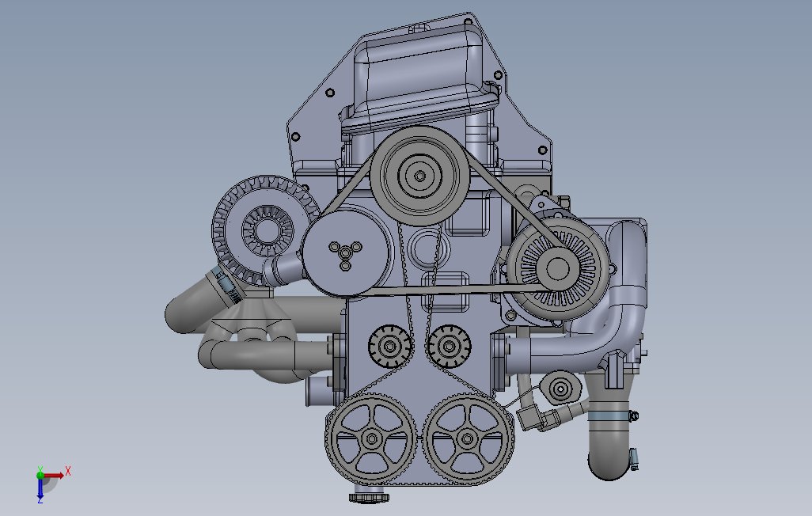This screenshot has height=516, width=812.
Task: Select the small idler pulley below the alternator
Action: (x=560, y=388)
